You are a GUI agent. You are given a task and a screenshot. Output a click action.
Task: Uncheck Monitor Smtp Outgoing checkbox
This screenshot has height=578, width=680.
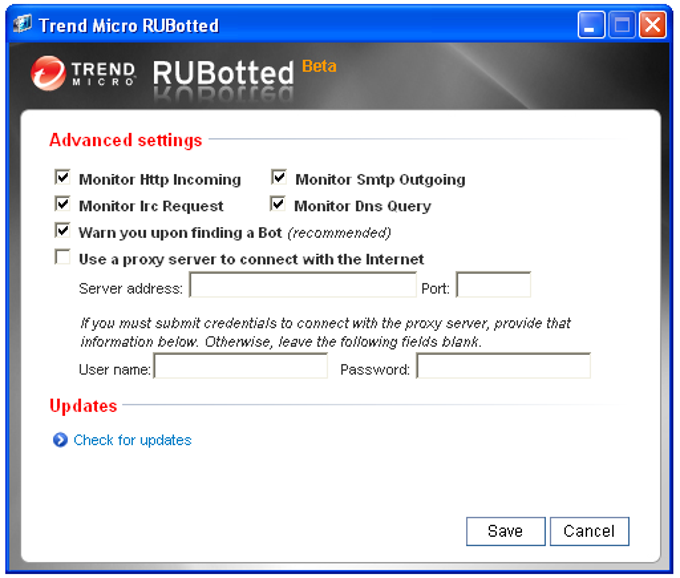278,177
